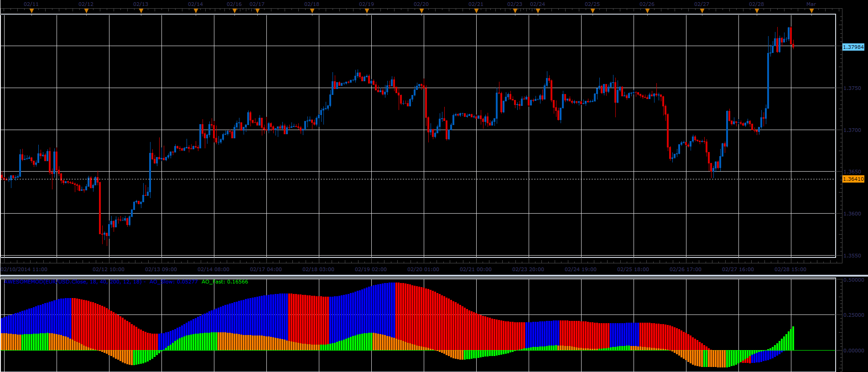The height and width of the screenshot is (372, 868).
Task: Click the 0.50000 oscillator scale label
Action: 853,280
